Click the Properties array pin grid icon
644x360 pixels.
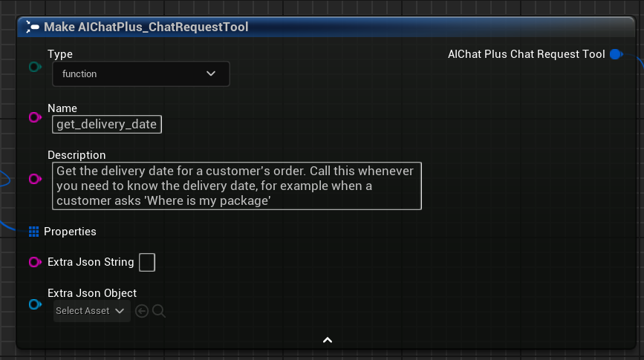tap(33, 232)
